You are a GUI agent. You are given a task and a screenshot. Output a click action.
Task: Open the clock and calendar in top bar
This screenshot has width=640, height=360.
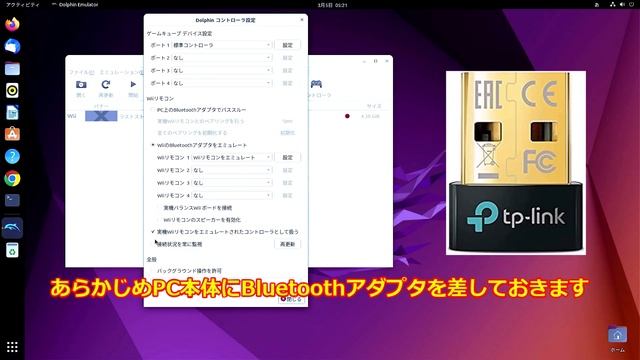tap(332, 5)
